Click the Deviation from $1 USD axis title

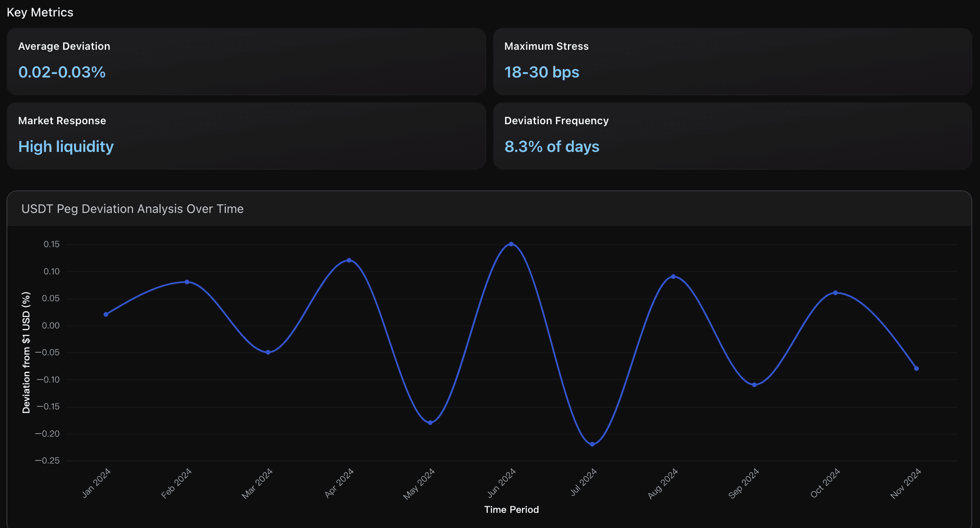point(26,352)
